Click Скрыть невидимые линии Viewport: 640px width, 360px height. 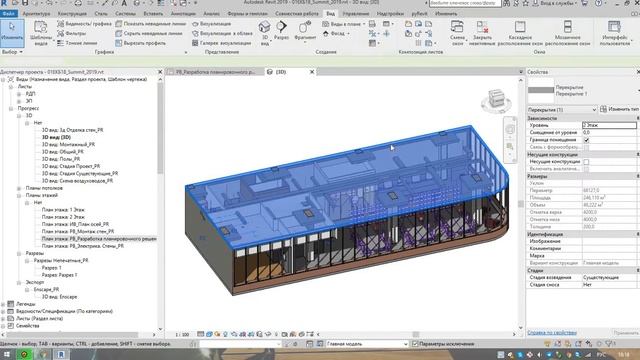pyautogui.click(x=149, y=33)
